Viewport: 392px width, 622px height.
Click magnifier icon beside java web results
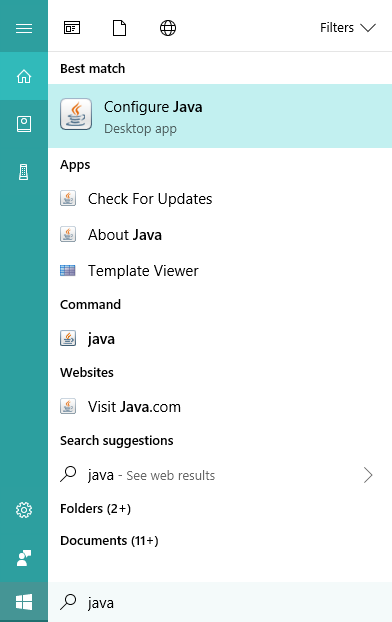click(x=68, y=474)
